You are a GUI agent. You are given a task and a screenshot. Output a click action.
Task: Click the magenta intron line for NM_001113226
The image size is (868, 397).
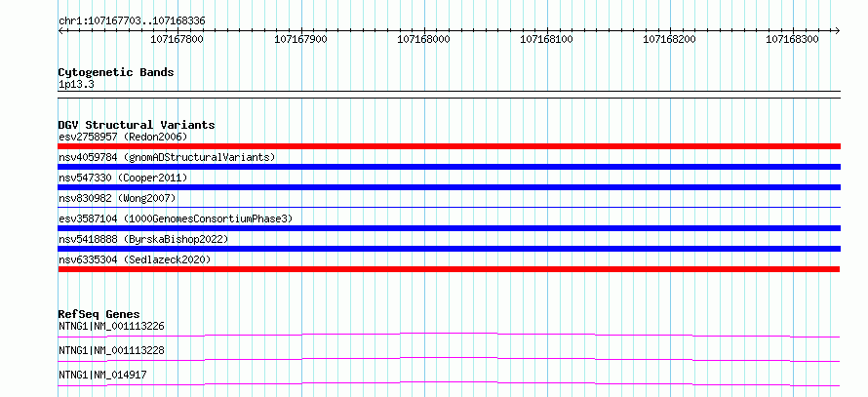coord(449,335)
